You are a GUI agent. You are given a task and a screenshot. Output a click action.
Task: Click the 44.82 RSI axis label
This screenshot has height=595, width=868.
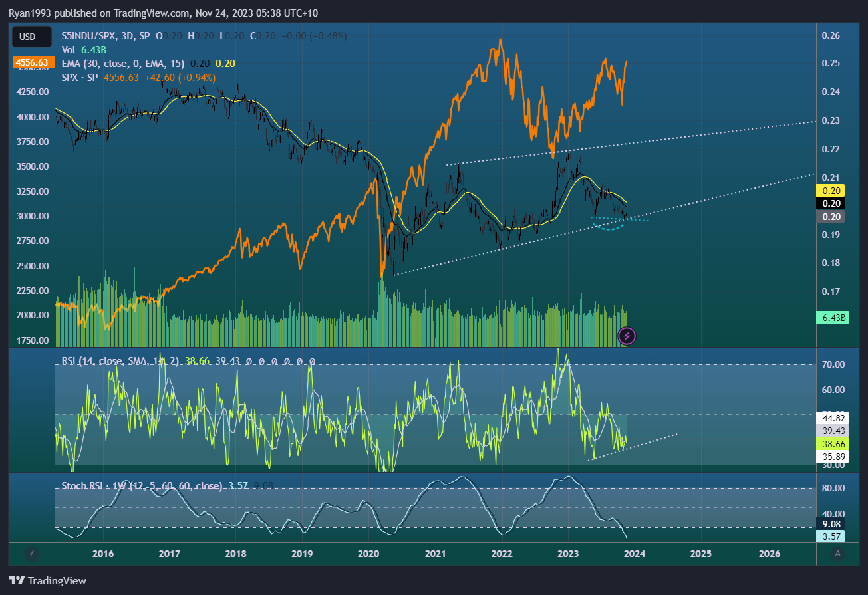click(833, 417)
